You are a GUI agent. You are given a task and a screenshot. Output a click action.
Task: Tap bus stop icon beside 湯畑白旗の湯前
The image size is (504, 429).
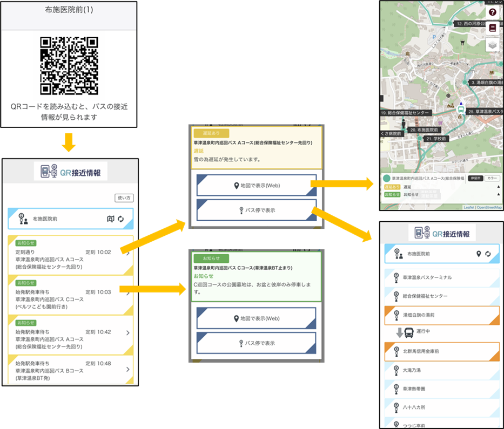(396, 315)
